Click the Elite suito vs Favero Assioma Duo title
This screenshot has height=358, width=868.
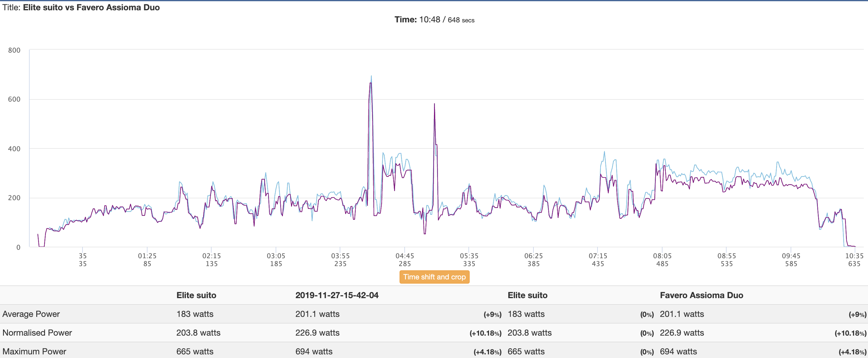(x=91, y=8)
